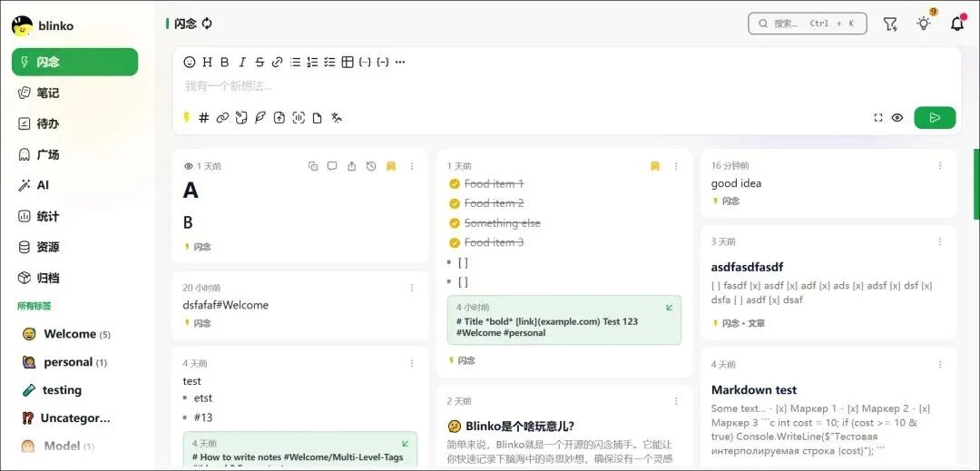The width and height of the screenshot is (980, 471).
Task: Open the more menu on the 'good idea' note
Action: point(940,166)
